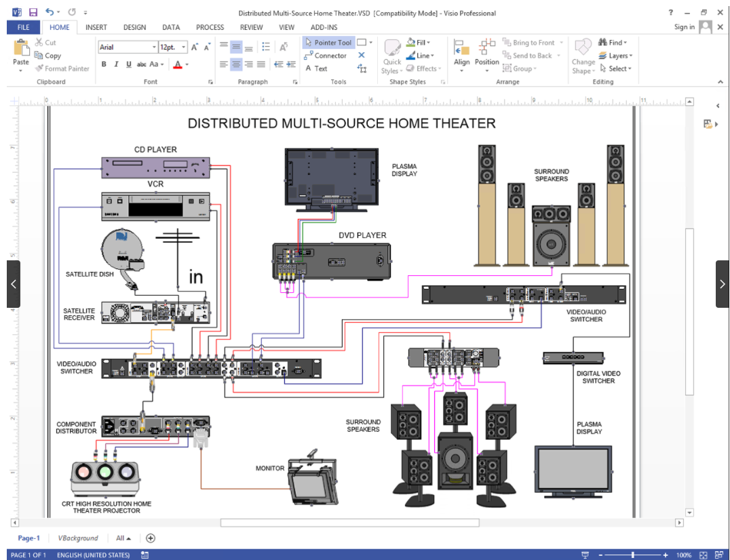The height and width of the screenshot is (560, 730).
Task: Open the VBackground page tab
Action: point(78,538)
